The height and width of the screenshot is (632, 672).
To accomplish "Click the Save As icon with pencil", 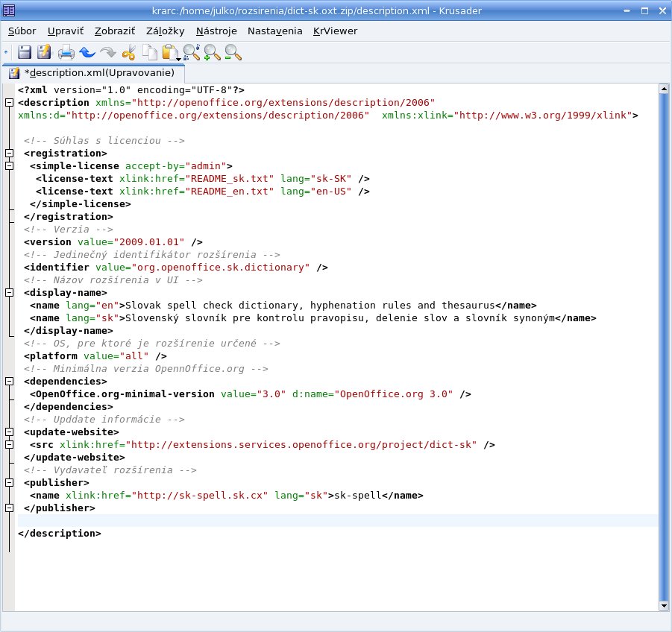I will tap(44, 52).
